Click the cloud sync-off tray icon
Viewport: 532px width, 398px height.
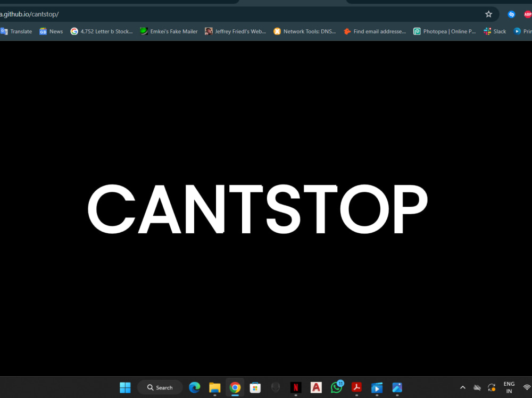pyautogui.click(x=477, y=387)
